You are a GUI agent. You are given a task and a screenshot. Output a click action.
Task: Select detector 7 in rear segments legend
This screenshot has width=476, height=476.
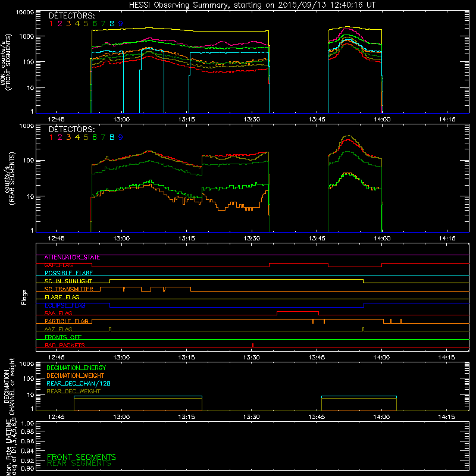pyautogui.click(x=103, y=137)
